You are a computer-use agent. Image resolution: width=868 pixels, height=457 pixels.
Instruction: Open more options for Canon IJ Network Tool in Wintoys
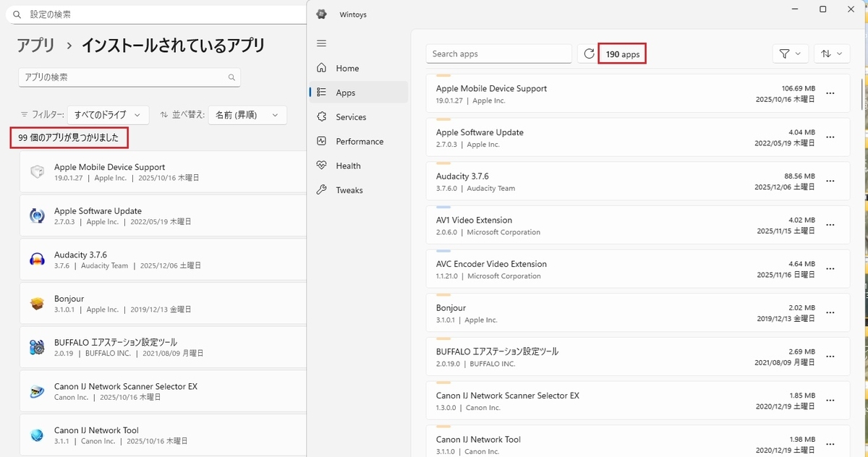point(830,445)
